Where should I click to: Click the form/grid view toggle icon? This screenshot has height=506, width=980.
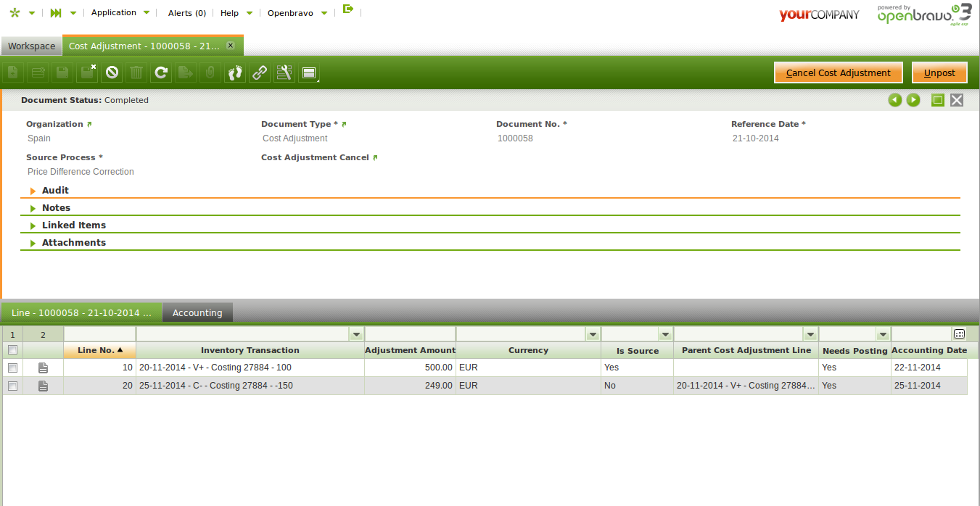[x=308, y=72]
